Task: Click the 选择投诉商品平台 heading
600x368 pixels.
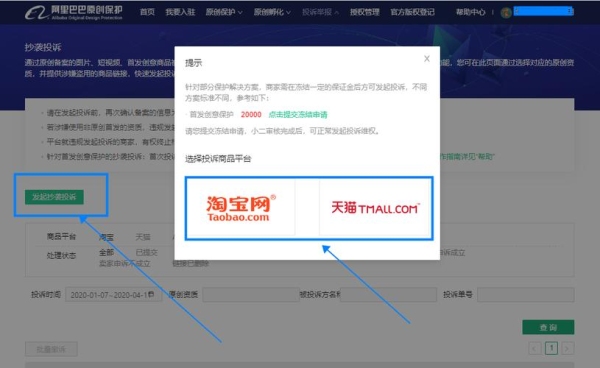Action: coord(218,158)
